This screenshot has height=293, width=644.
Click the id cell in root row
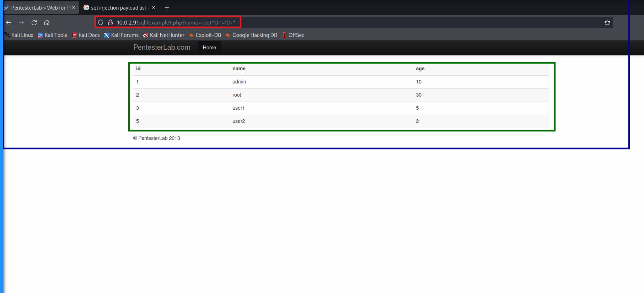pos(137,95)
